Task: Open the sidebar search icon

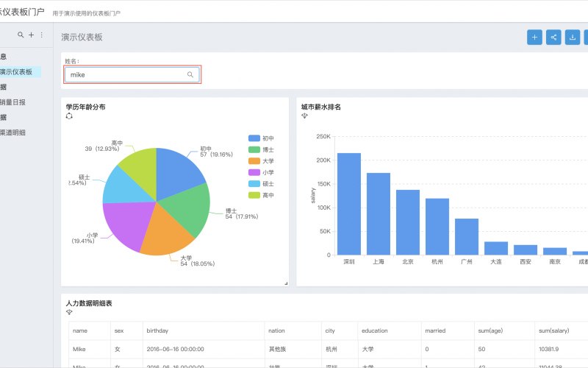Action: point(21,35)
